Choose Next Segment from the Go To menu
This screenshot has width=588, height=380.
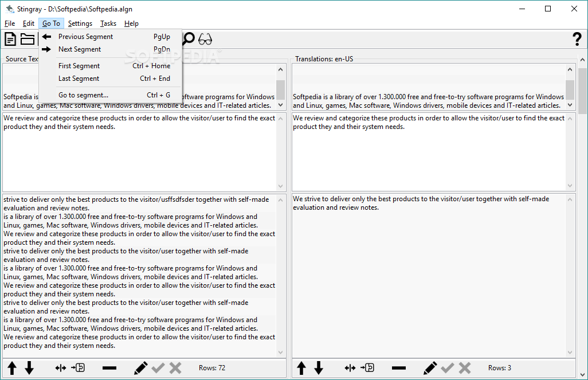[110, 49]
